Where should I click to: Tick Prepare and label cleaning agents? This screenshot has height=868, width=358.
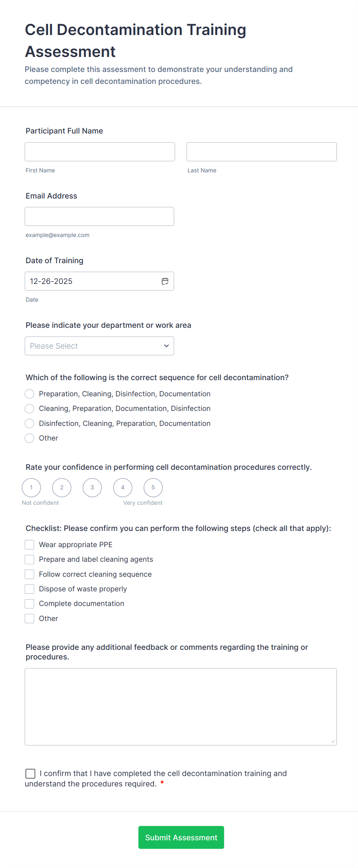coord(30,559)
